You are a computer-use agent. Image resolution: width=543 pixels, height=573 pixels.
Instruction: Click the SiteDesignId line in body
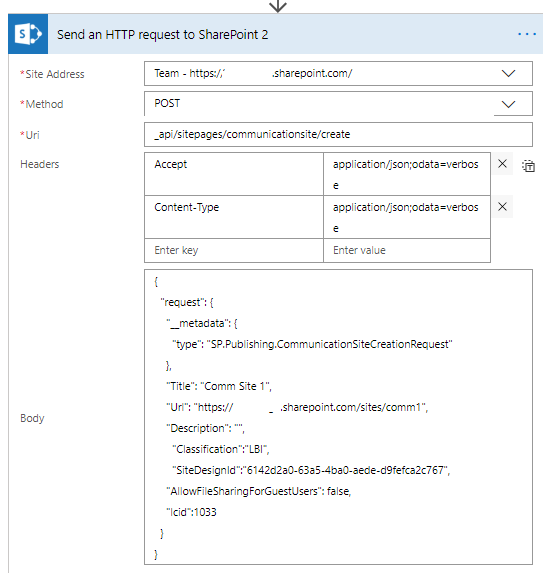tap(311, 470)
